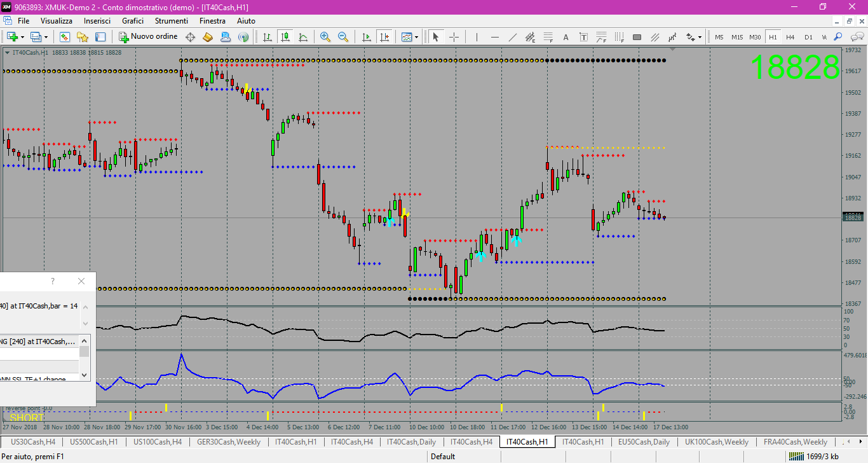The width and height of the screenshot is (868, 463).
Task: Open the Aiuto menu
Action: pyautogui.click(x=246, y=21)
